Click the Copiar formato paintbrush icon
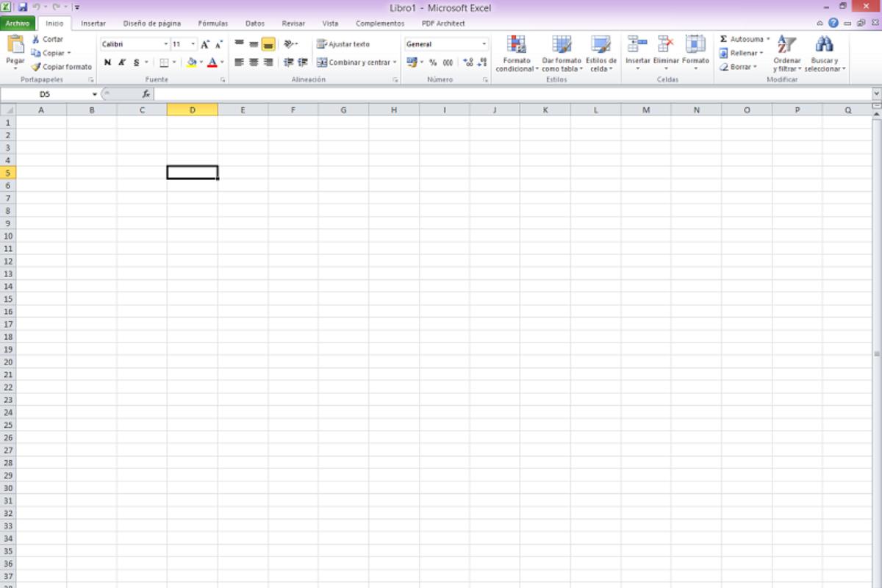This screenshot has height=588, width=882. coord(35,67)
